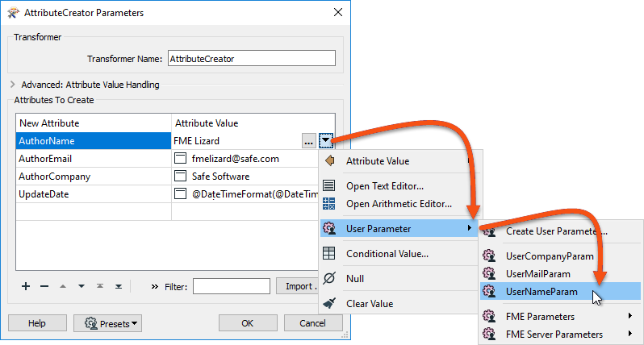Click the New Attribute column header
The width and height of the screenshot is (644, 345).
pos(94,123)
